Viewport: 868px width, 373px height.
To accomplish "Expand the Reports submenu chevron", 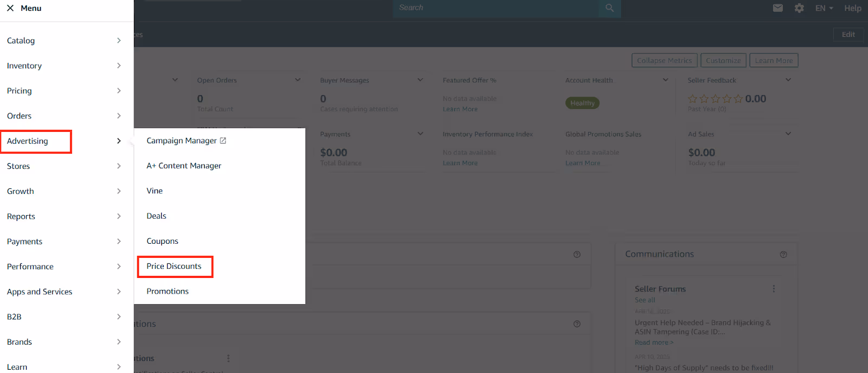I will pyautogui.click(x=119, y=216).
